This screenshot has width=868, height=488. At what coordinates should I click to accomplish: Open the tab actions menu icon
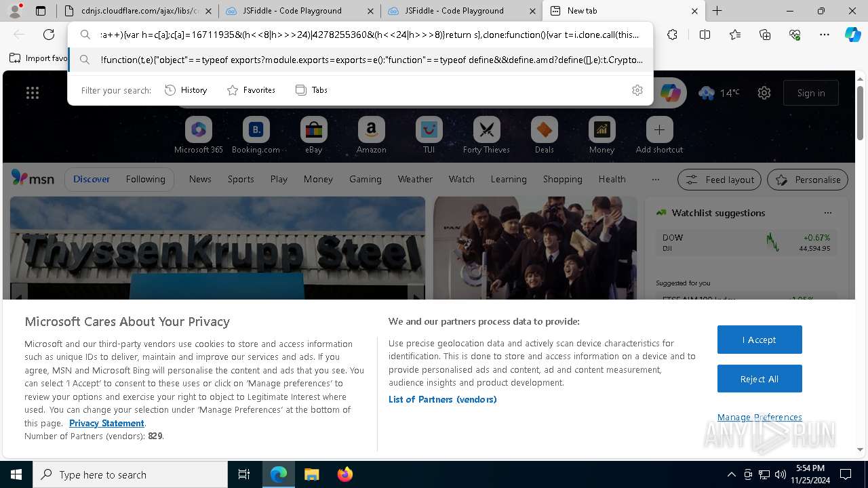pos(41,11)
